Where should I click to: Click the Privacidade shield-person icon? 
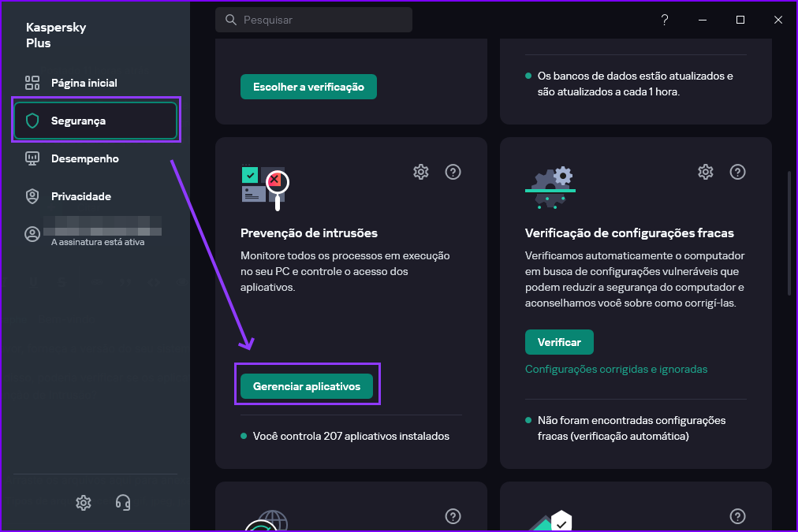pyautogui.click(x=32, y=196)
